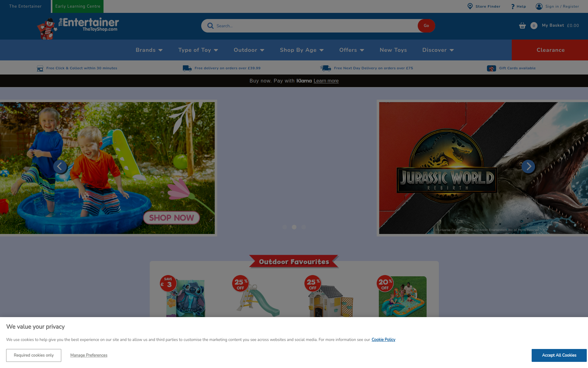Viewport: 588px width, 368px height.
Task: Click the store finder pin icon
Action: coord(470,6)
